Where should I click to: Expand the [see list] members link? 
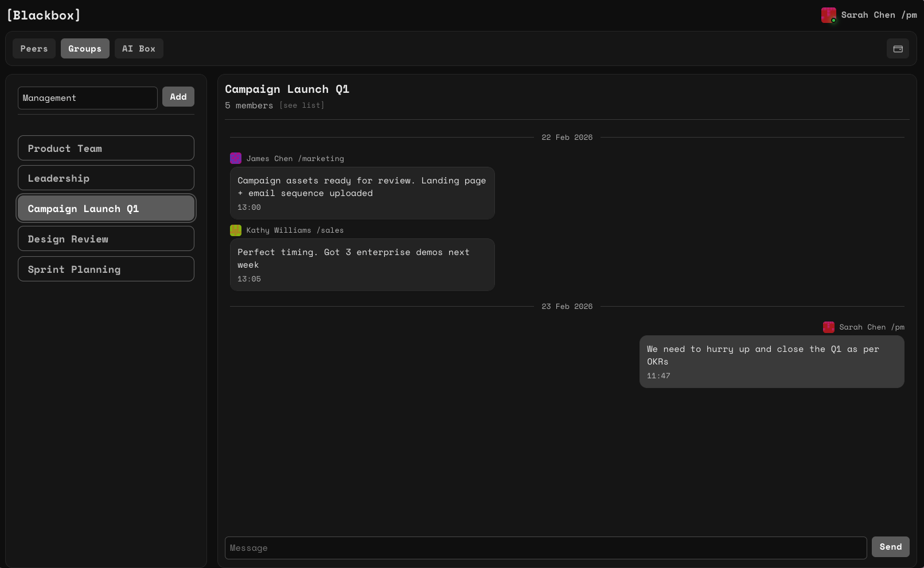point(302,105)
